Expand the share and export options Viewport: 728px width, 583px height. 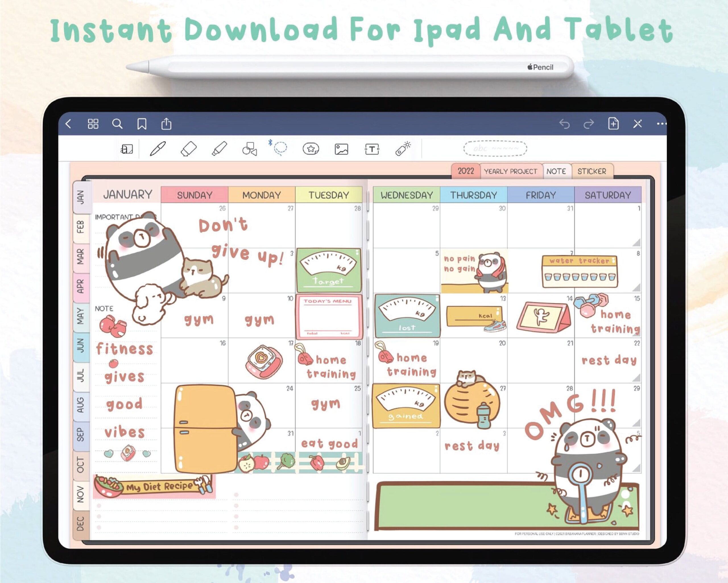click(x=166, y=124)
